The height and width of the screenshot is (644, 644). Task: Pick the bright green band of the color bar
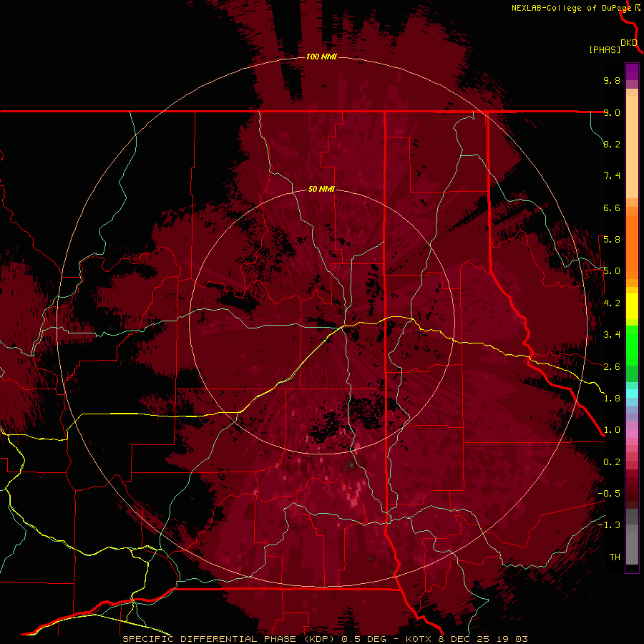pyautogui.click(x=632, y=345)
